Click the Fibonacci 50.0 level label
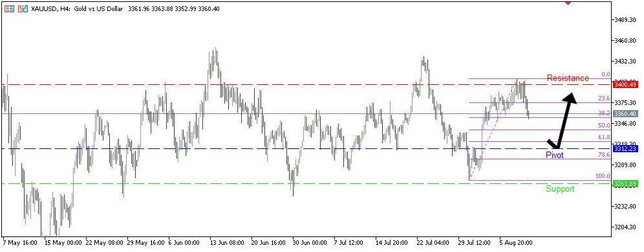 pyautogui.click(x=604, y=126)
